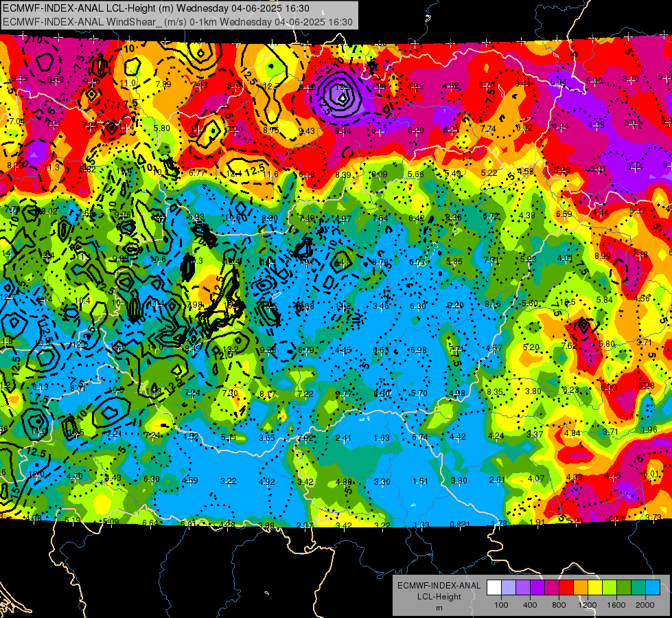Click the legend title ECMWF-INDEX-ANAL
672x618 pixels.
[x=439, y=586]
